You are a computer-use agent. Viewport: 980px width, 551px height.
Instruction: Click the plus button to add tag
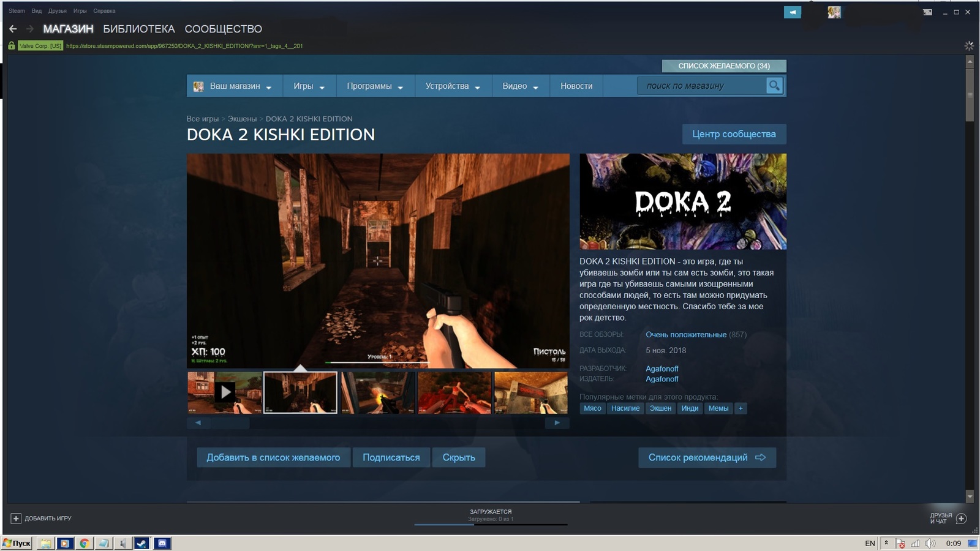[x=741, y=408]
